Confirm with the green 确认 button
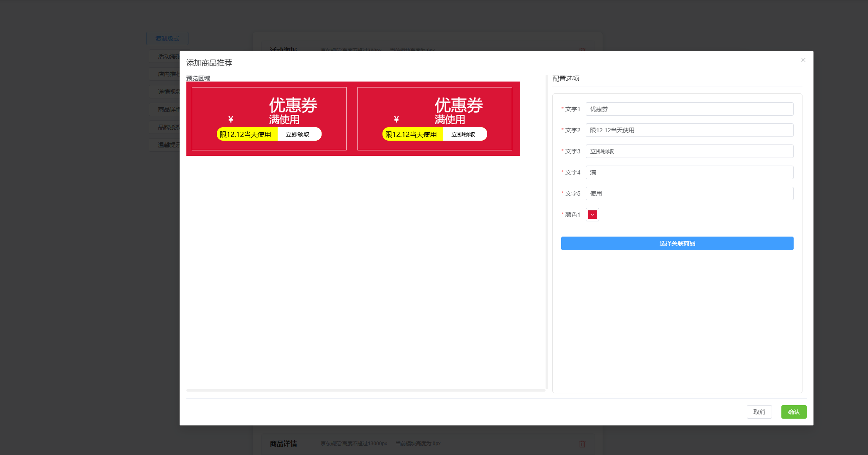This screenshot has height=455, width=868. 794,412
